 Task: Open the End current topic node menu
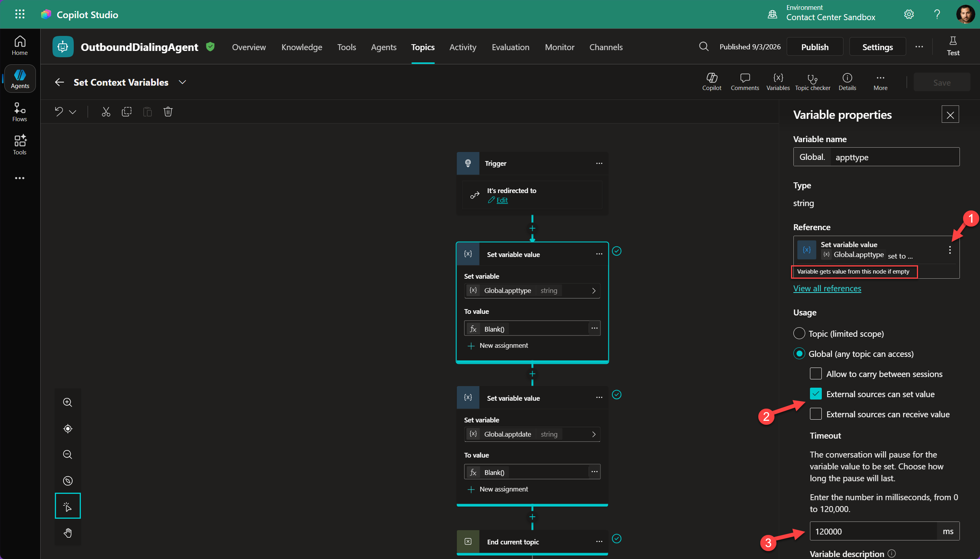(599, 541)
